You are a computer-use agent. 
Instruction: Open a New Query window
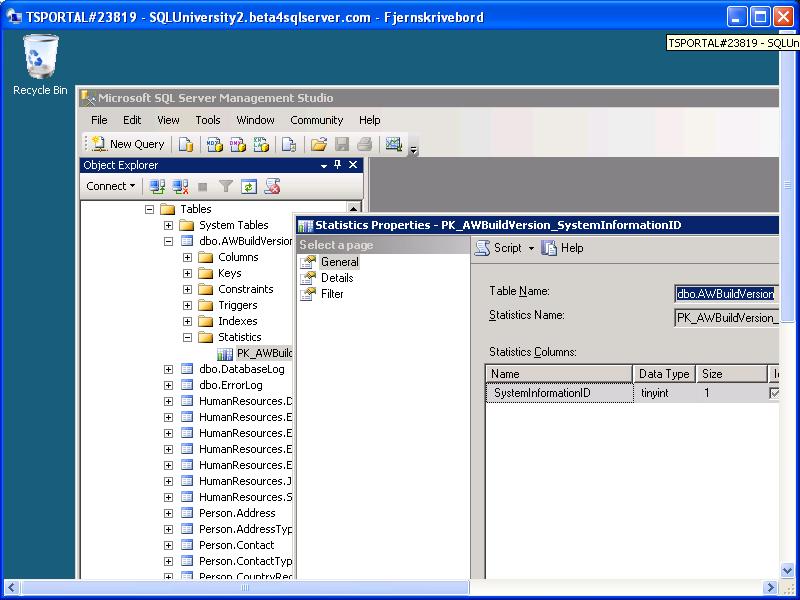click(127, 144)
